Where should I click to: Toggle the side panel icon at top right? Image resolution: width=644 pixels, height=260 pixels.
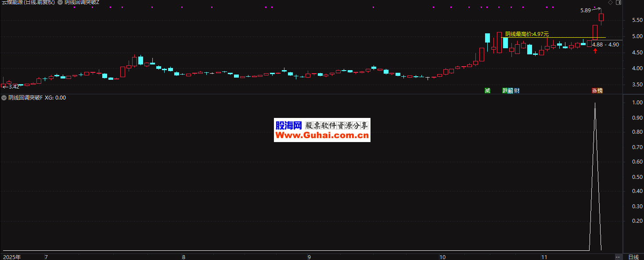coord(618,3)
